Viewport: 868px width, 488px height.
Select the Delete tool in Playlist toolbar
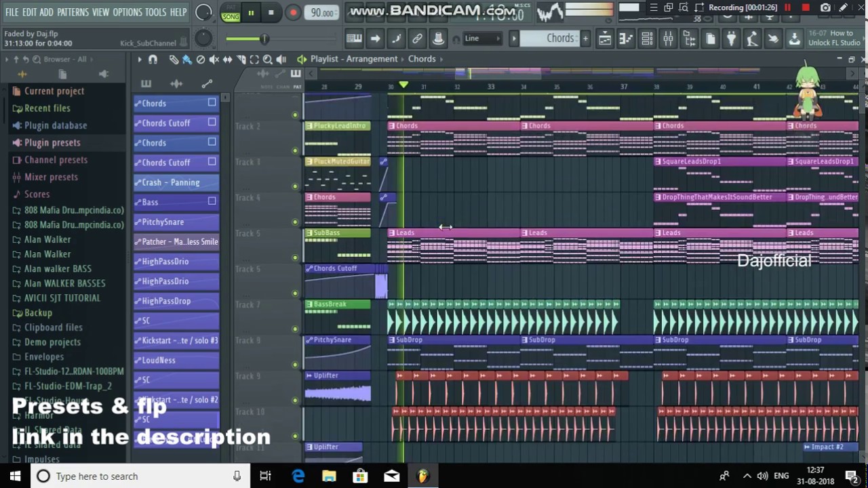(201, 60)
